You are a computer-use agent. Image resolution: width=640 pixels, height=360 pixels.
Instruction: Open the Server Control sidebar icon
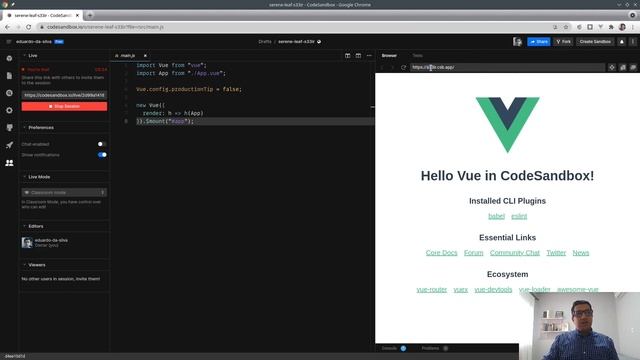pos(9,128)
